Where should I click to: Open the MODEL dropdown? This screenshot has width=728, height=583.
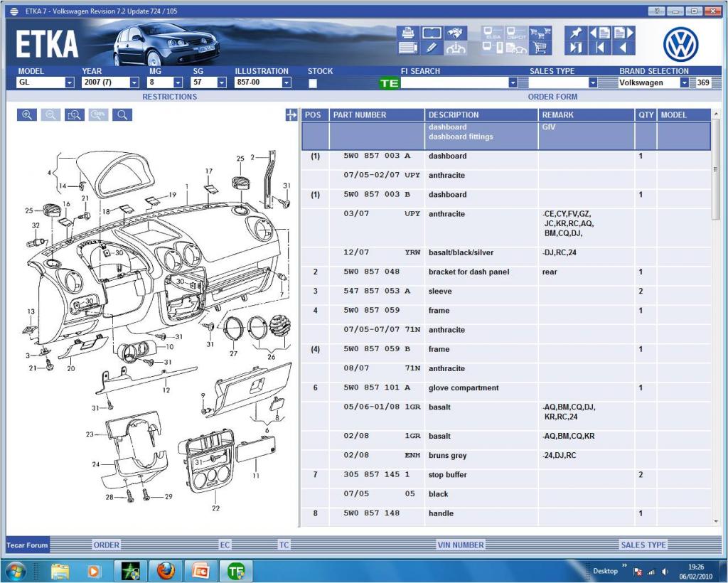(69, 82)
